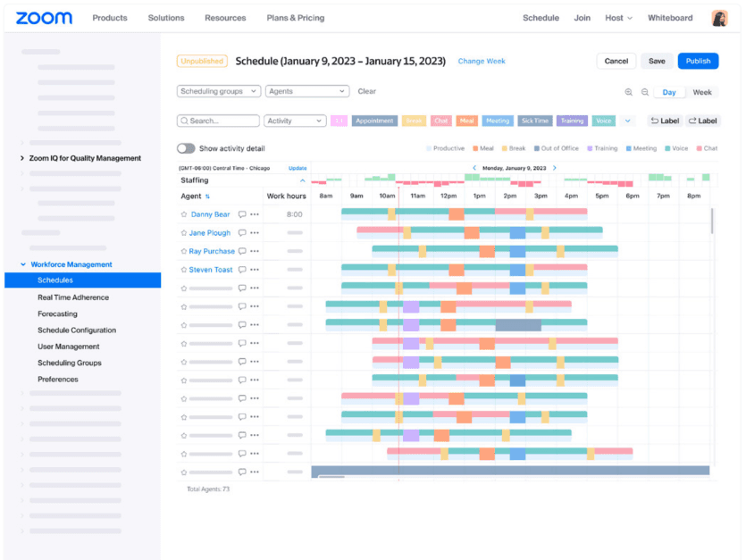Image resolution: width=746 pixels, height=560 pixels.
Task: Open the Agents filter dropdown
Action: coord(307,91)
